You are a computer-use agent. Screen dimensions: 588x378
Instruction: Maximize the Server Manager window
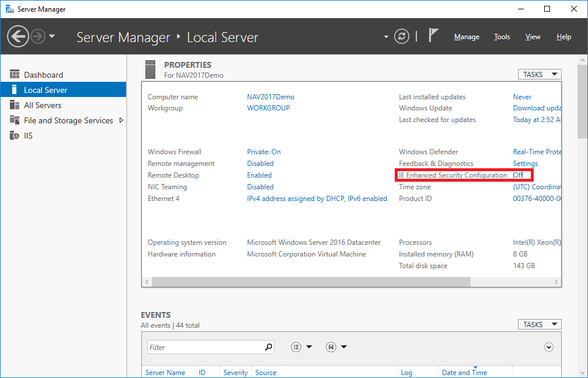pos(547,9)
